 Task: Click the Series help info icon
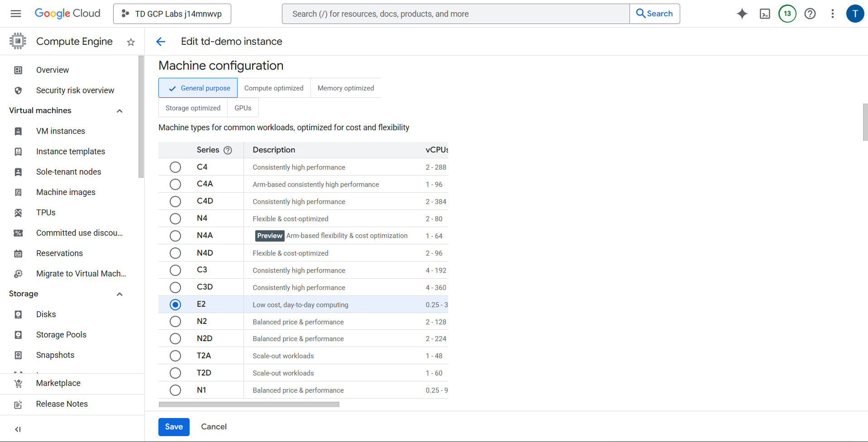tap(228, 150)
